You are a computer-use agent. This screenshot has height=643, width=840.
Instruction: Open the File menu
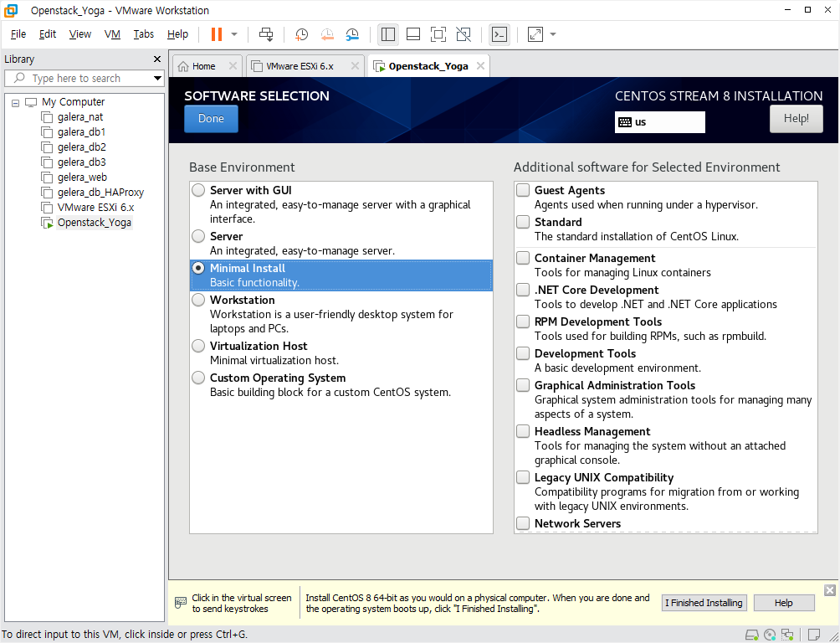18,34
